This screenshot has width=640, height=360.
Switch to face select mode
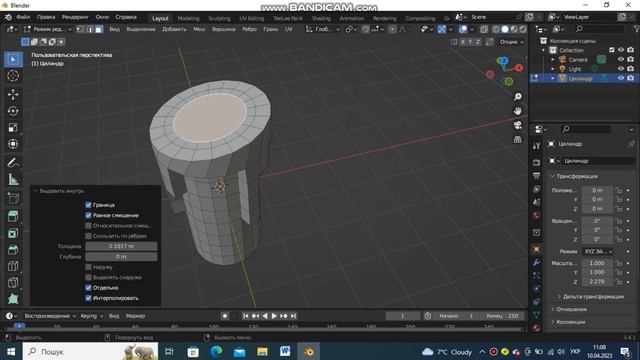click(x=99, y=29)
